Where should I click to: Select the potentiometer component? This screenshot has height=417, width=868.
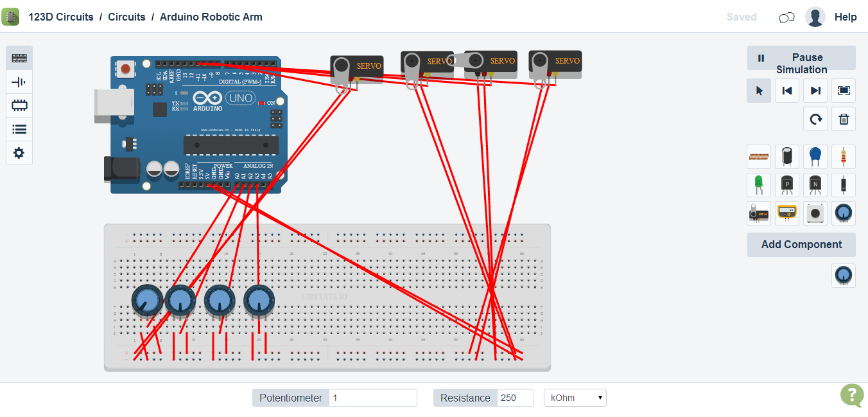pyautogui.click(x=844, y=213)
